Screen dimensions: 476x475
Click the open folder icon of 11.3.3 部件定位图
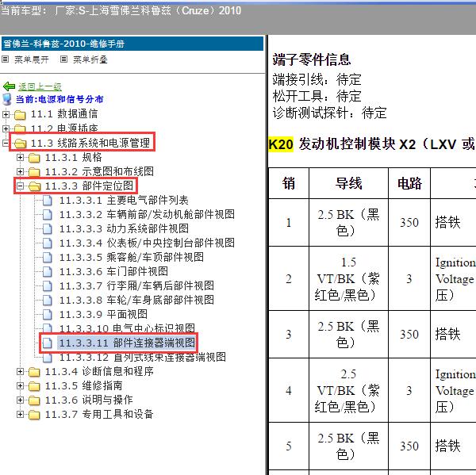tap(34, 186)
